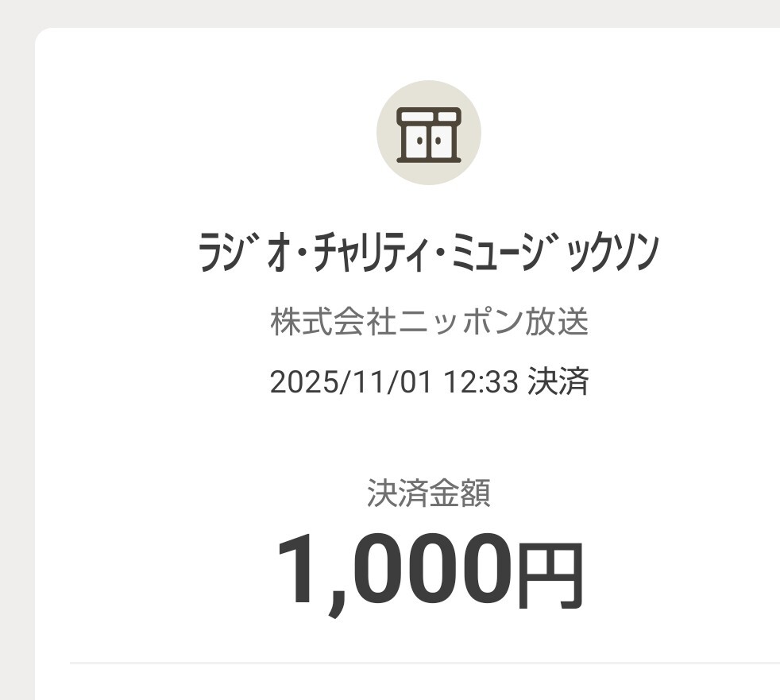Screen dimensions: 780x700
Task: Click the horizontal divider below the amount
Action: coord(425,662)
